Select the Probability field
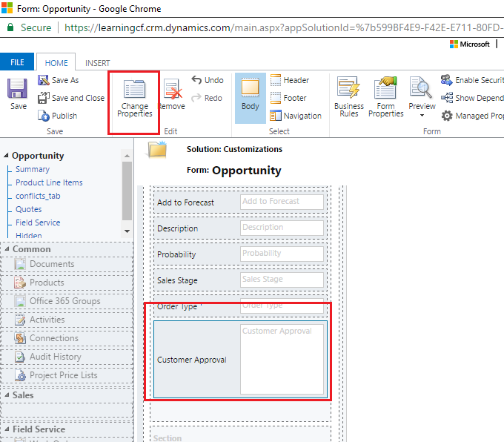This screenshot has height=442, width=504. 240,254
